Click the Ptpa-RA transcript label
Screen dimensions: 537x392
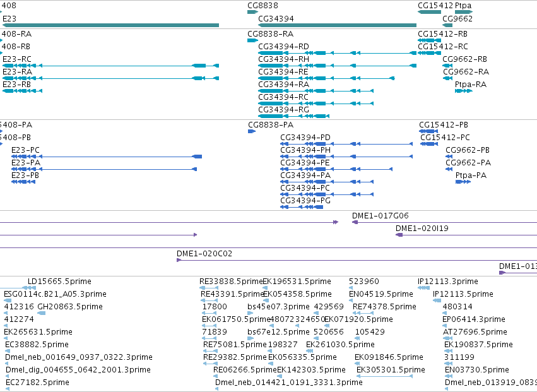[471, 85]
